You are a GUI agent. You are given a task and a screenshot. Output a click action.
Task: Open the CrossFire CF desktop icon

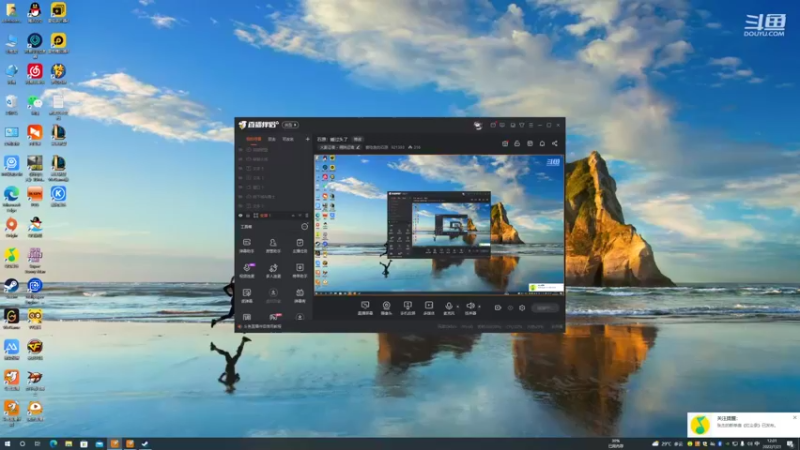coord(35,349)
